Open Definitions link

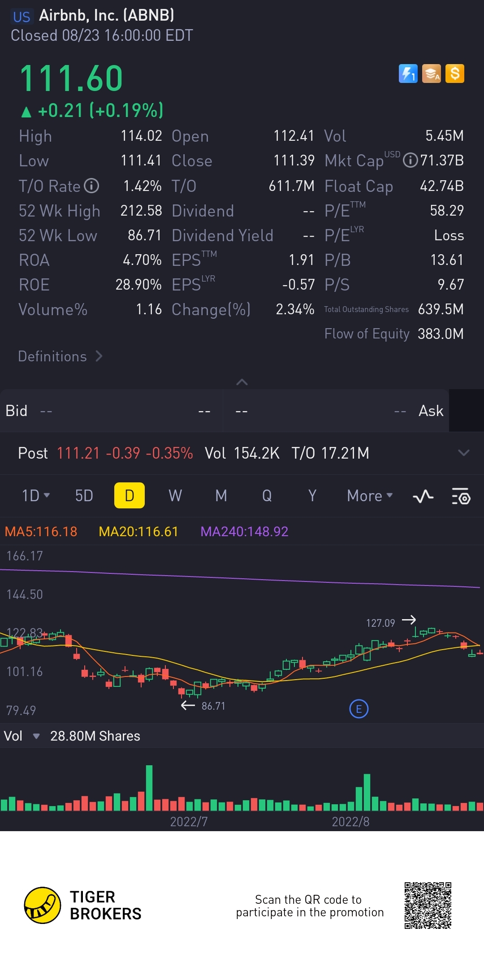(60, 356)
